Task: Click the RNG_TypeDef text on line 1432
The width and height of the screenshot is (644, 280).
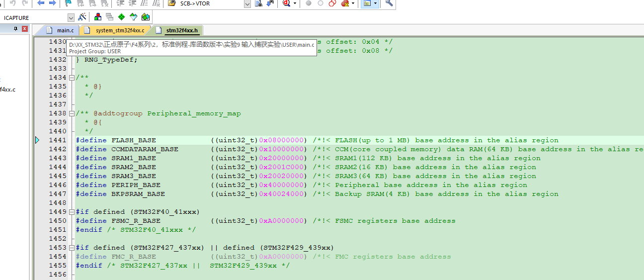Action: (109, 60)
